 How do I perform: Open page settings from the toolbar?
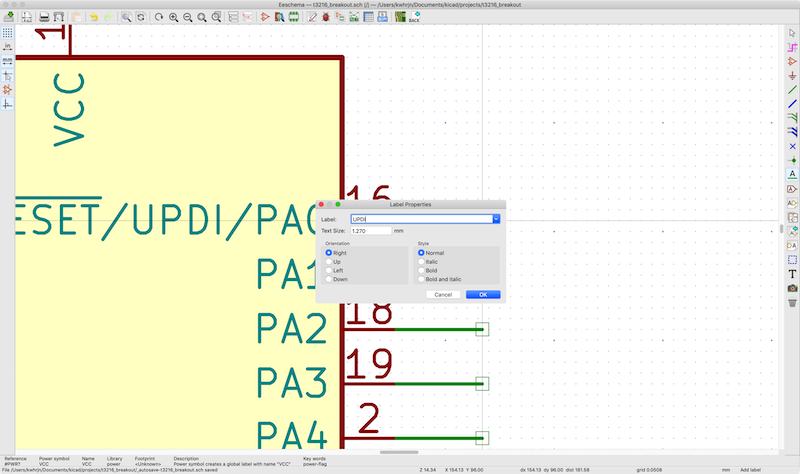tap(27, 17)
